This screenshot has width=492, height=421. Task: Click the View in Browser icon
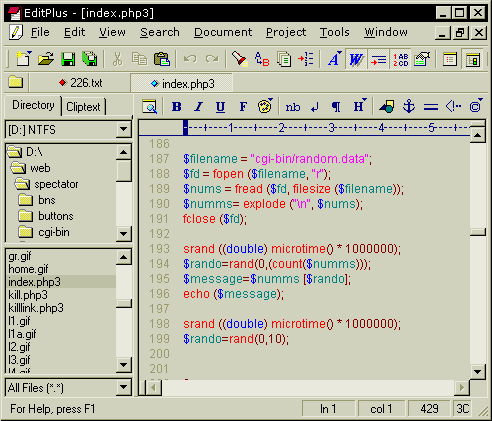150,107
